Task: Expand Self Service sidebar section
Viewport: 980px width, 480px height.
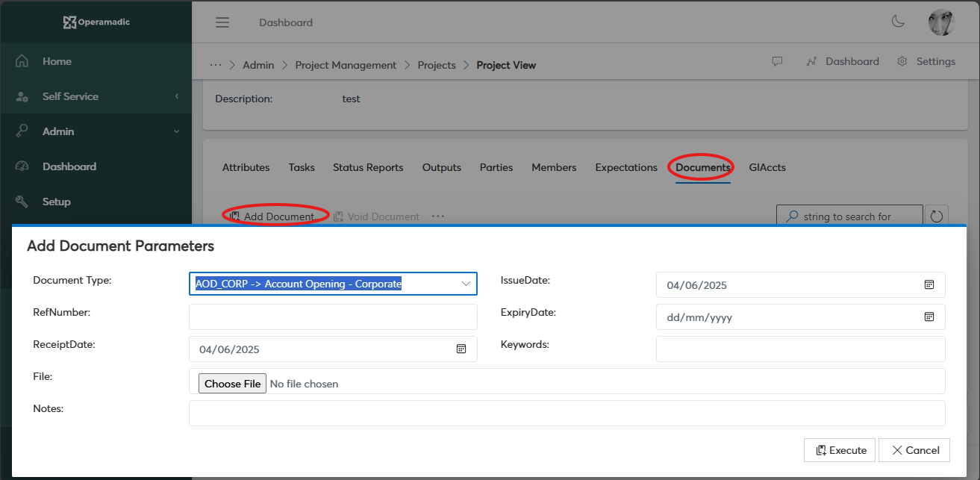Action: 96,96
